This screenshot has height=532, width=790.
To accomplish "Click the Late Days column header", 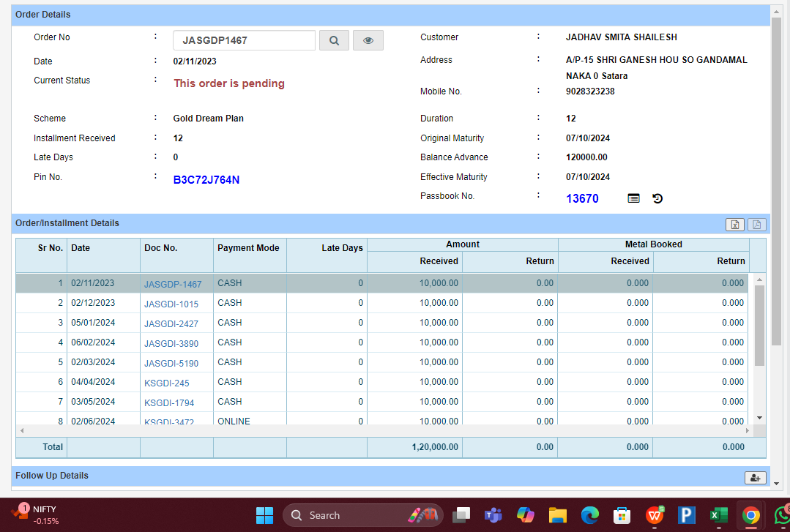I will pyautogui.click(x=327, y=255).
